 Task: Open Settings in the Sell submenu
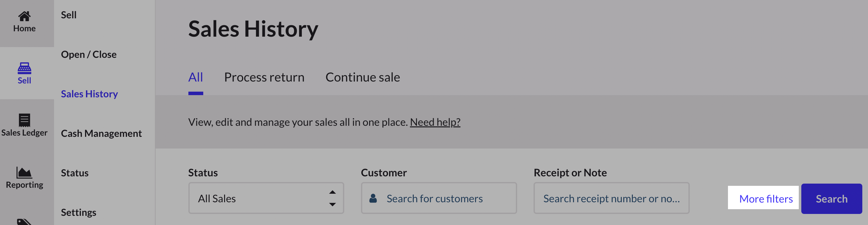tap(78, 212)
